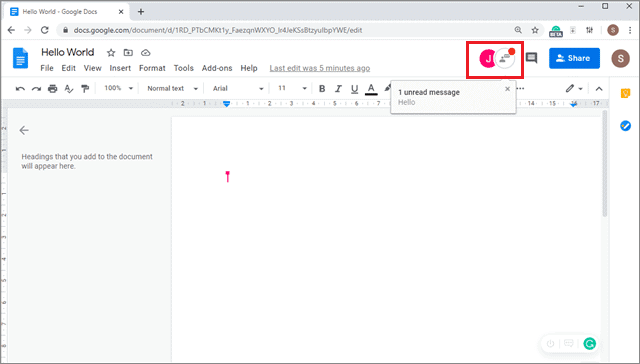
Task: Open 'Last edit was 5 minutes ago' link
Action: click(x=320, y=68)
